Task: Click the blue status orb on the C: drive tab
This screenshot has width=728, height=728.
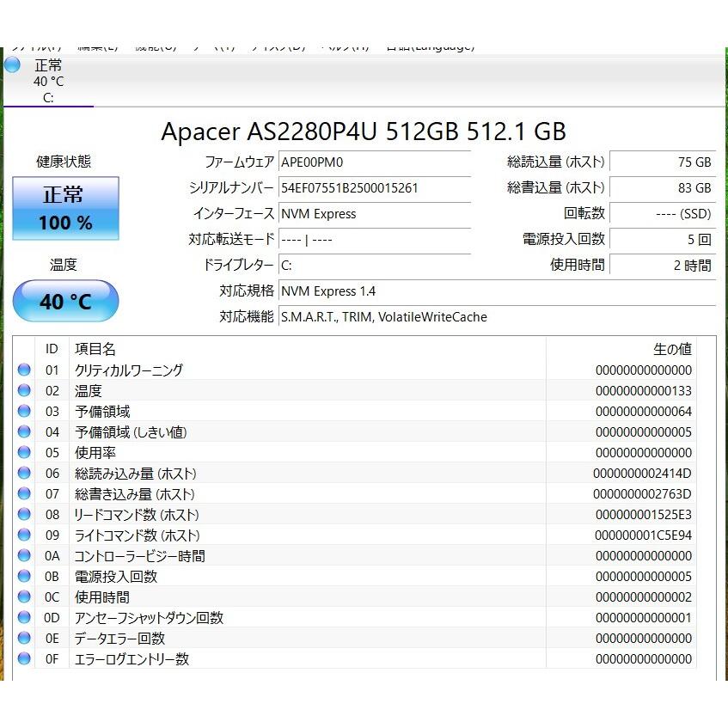Action: click(13, 64)
